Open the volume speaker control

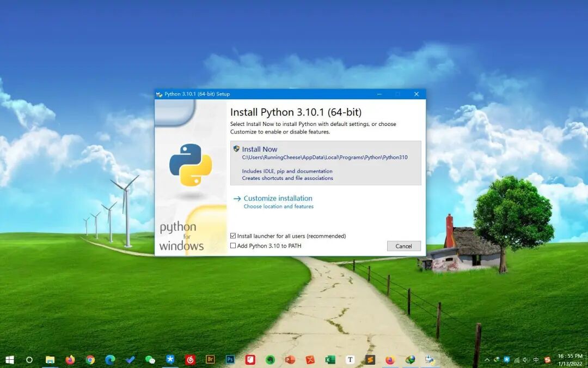pyautogui.click(x=526, y=360)
